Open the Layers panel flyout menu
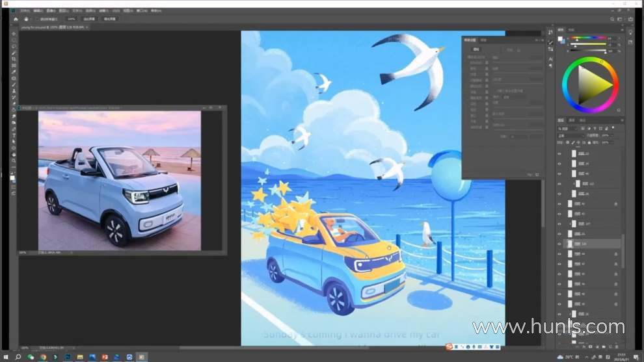This screenshot has height=362, width=644. click(x=623, y=120)
